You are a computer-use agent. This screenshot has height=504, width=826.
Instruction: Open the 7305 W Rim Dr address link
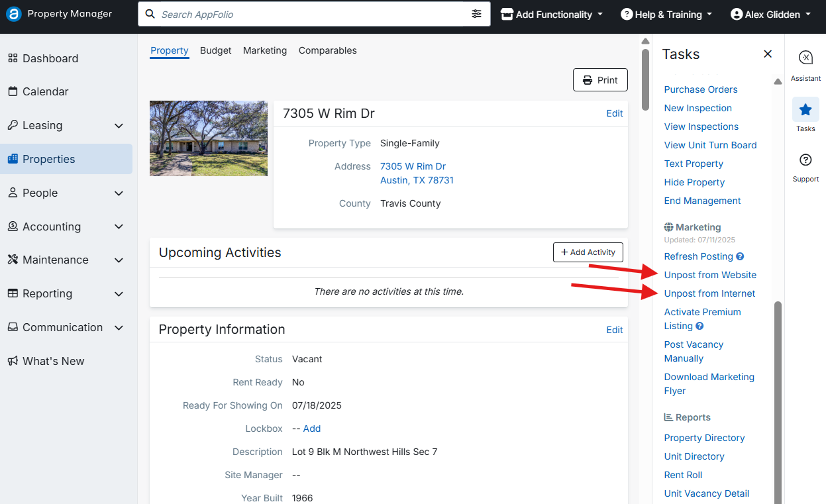click(x=417, y=174)
